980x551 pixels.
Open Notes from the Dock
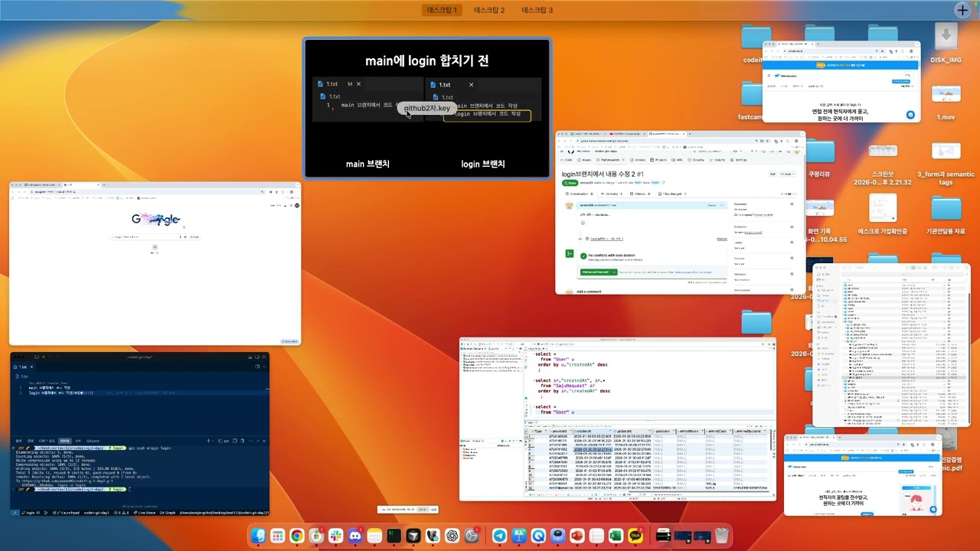click(x=374, y=536)
